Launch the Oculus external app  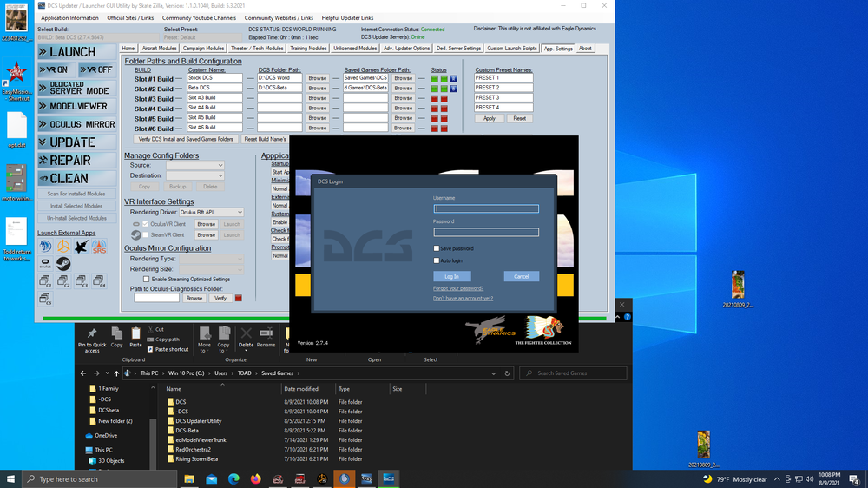coord(45,264)
